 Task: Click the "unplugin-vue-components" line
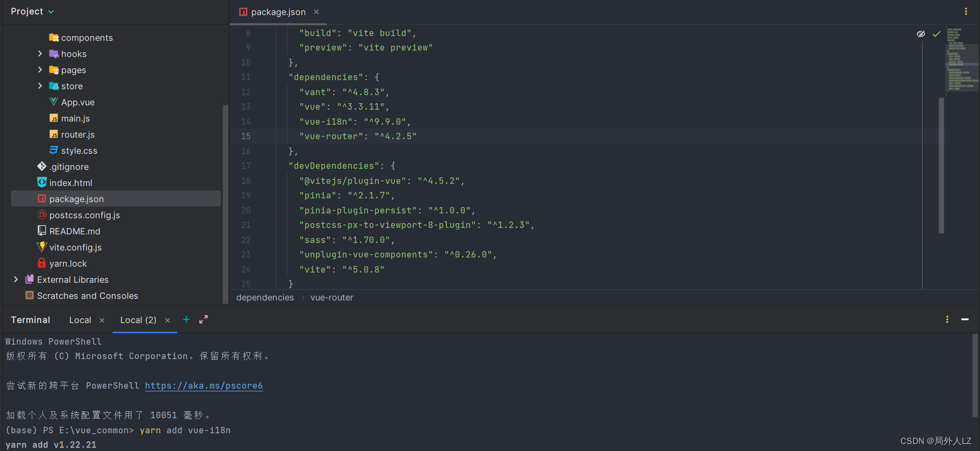click(398, 254)
